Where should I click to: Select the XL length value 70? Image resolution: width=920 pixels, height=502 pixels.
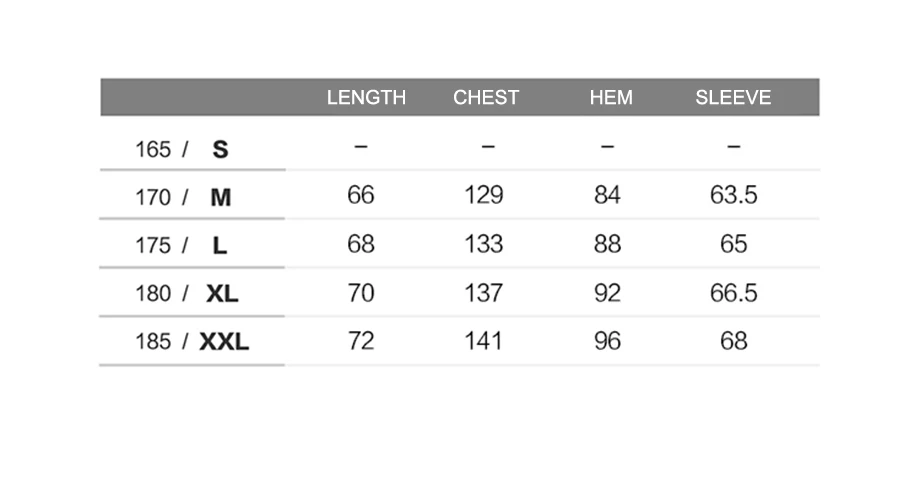(360, 293)
